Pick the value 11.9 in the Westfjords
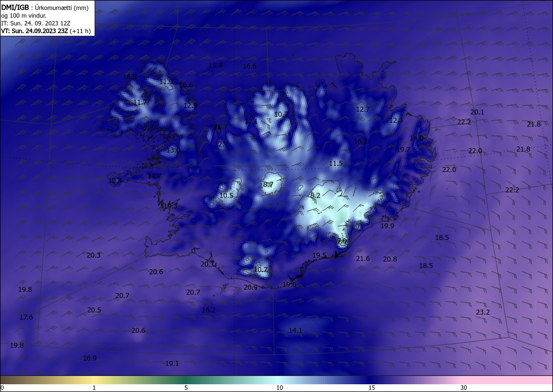 click(x=166, y=82)
